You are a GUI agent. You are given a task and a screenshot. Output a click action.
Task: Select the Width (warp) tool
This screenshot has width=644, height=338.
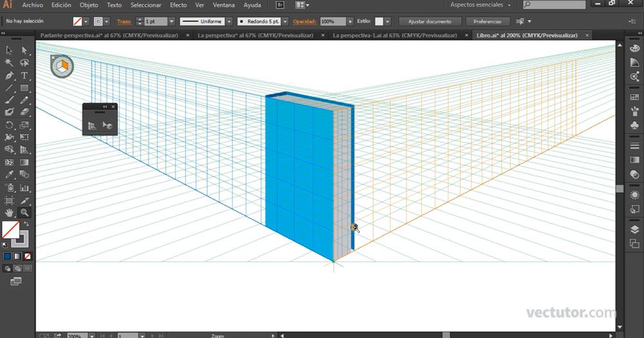9,137
